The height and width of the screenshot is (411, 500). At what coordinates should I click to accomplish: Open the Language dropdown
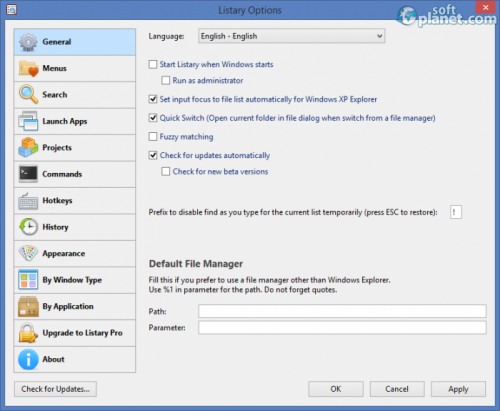(292, 36)
